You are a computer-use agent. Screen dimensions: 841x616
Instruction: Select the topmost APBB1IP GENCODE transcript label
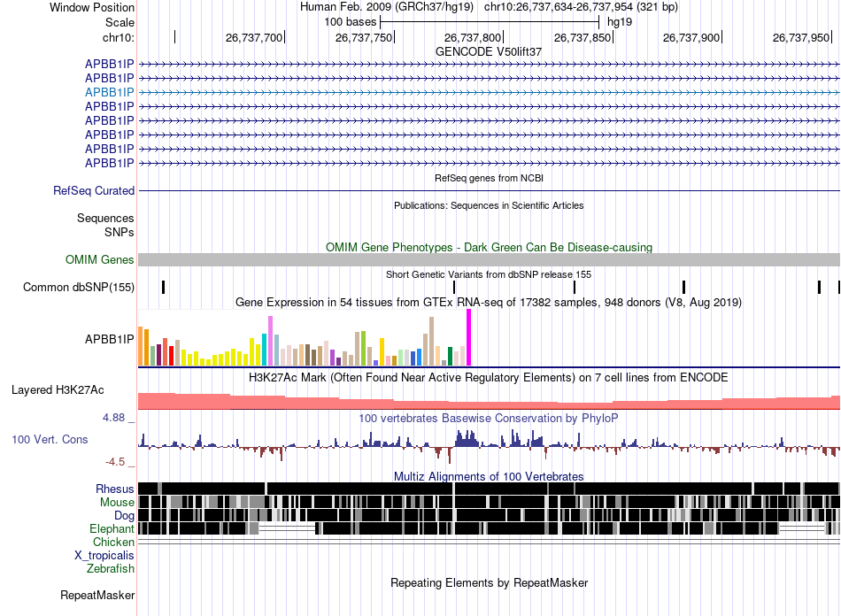[110, 64]
